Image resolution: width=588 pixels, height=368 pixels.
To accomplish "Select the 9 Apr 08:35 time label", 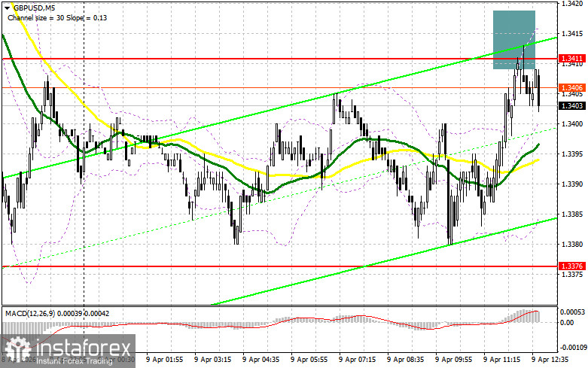I will [x=405, y=359].
